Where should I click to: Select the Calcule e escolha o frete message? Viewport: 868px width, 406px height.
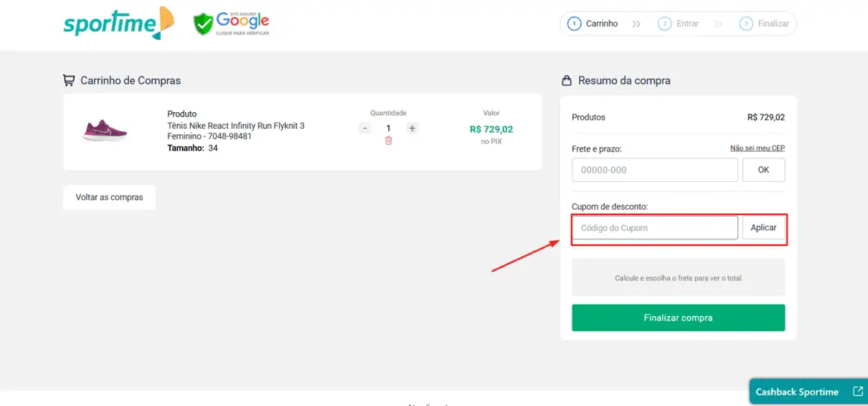coord(678,278)
